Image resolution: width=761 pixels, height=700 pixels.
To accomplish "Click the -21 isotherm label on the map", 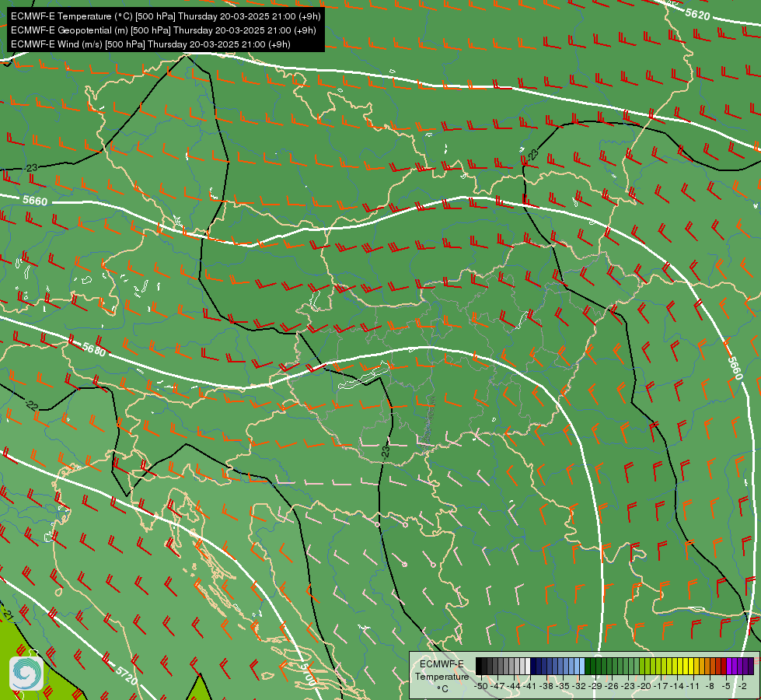I will coord(9,615).
